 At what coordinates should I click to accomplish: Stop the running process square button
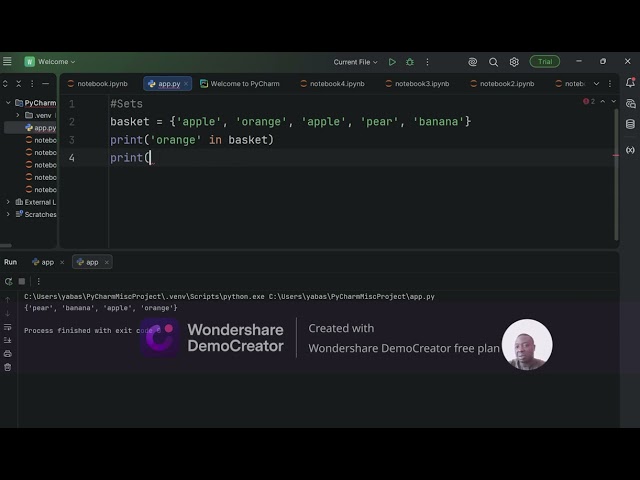coord(22,281)
